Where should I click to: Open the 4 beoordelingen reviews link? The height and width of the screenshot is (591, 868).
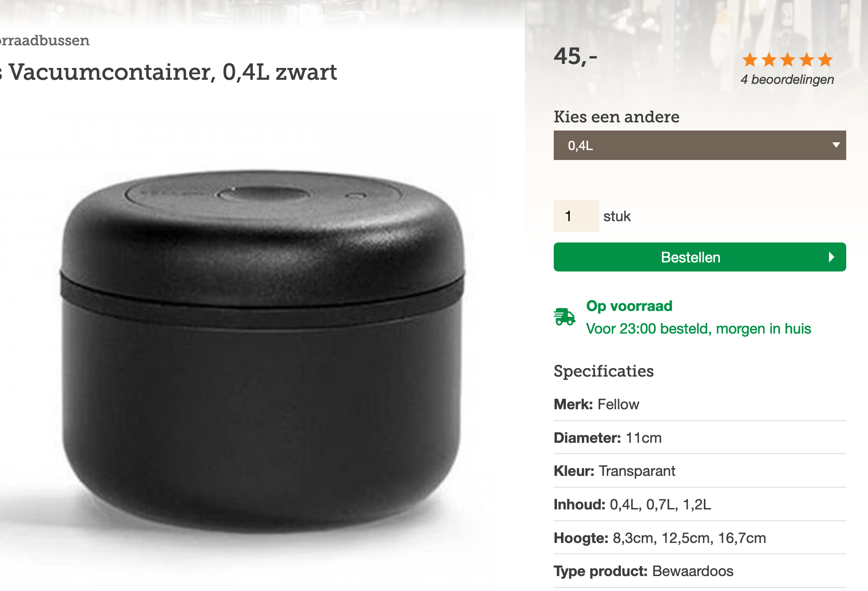click(x=787, y=79)
